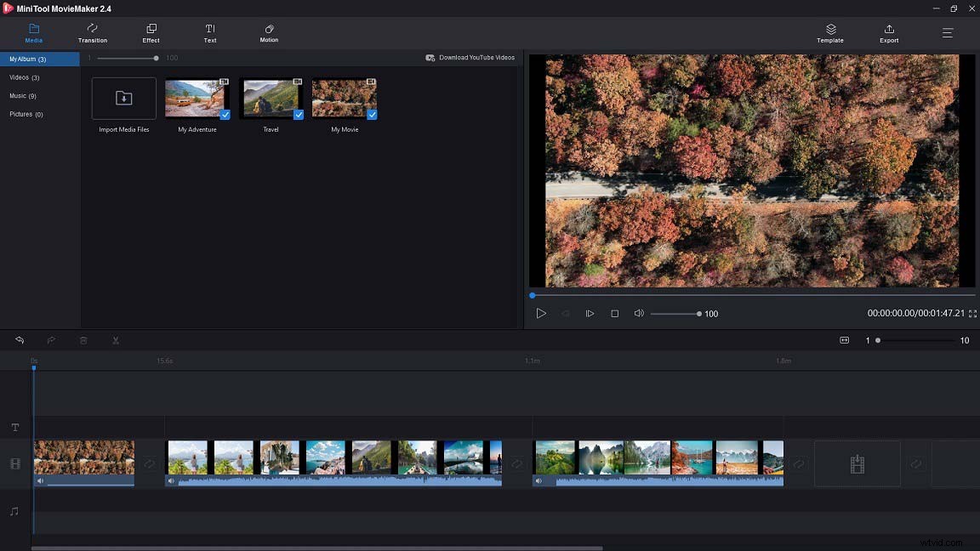Switch to the Media tab
Viewport: 980px width, 551px height.
pyautogui.click(x=33, y=33)
